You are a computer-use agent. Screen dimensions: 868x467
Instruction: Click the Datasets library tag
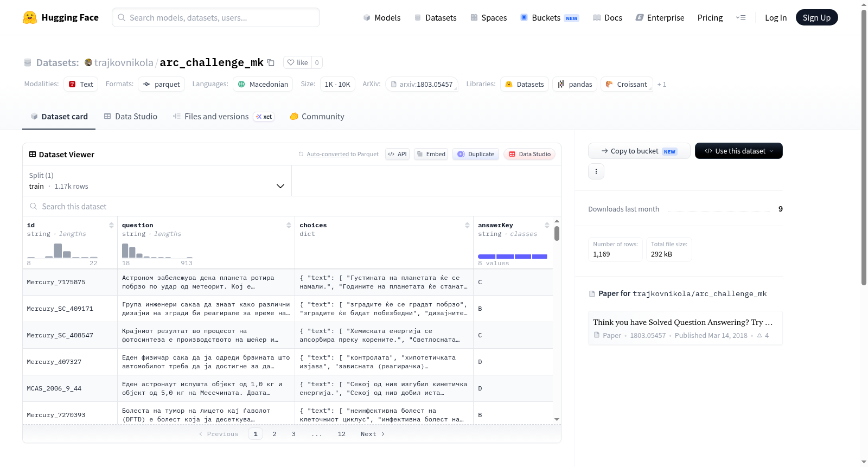click(x=524, y=84)
